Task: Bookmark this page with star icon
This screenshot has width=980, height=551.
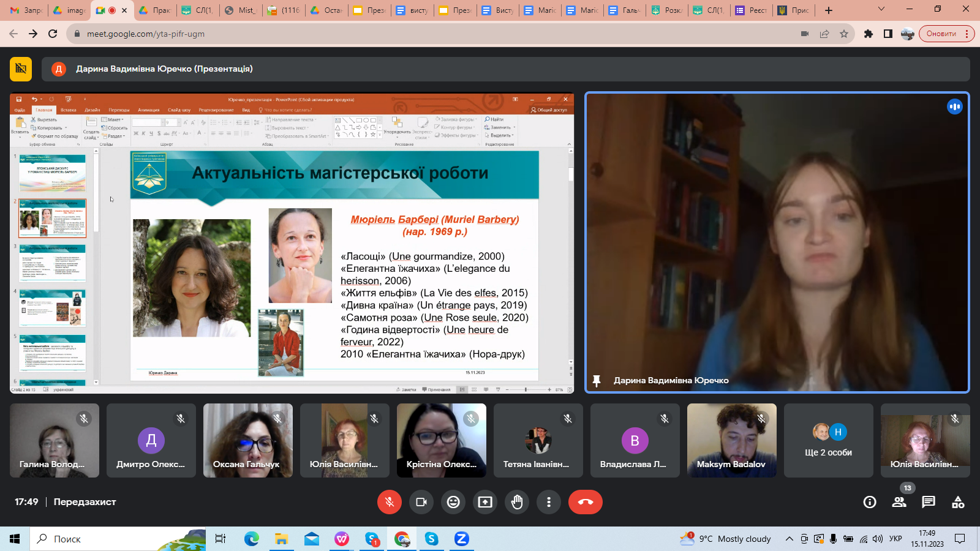Action: pos(844,34)
